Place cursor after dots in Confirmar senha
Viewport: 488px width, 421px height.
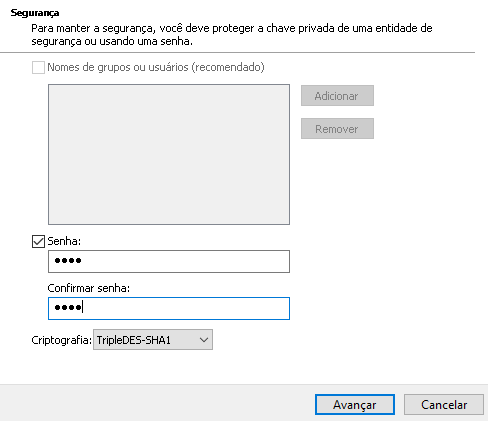[82, 307]
